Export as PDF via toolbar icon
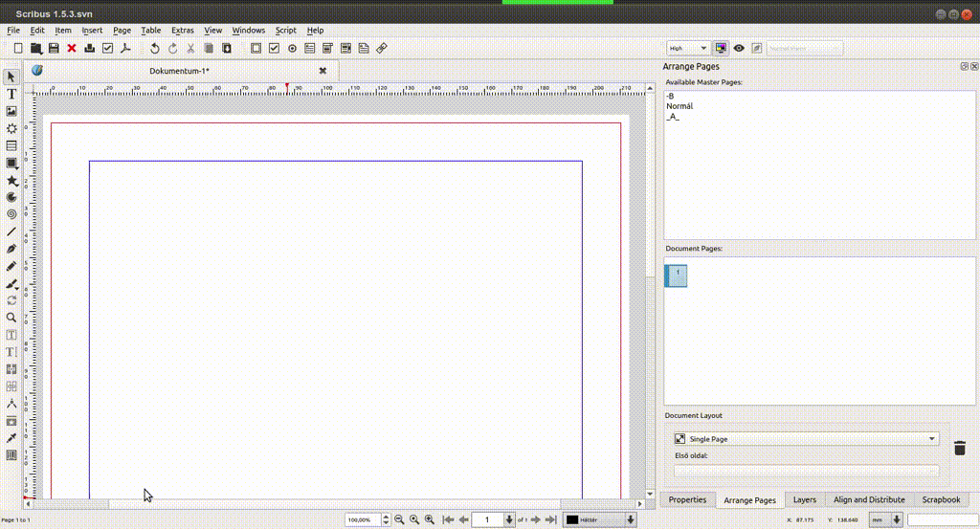The image size is (980, 529). pos(124,48)
